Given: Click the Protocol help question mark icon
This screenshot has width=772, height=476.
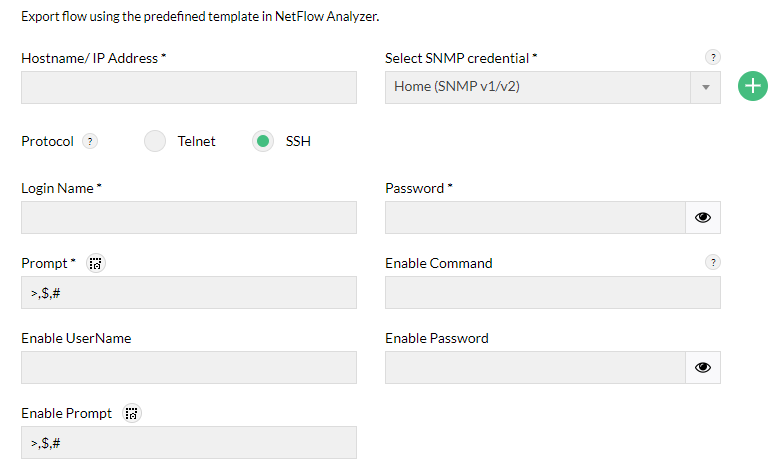Looking at the screenshot, I should 90,142.
